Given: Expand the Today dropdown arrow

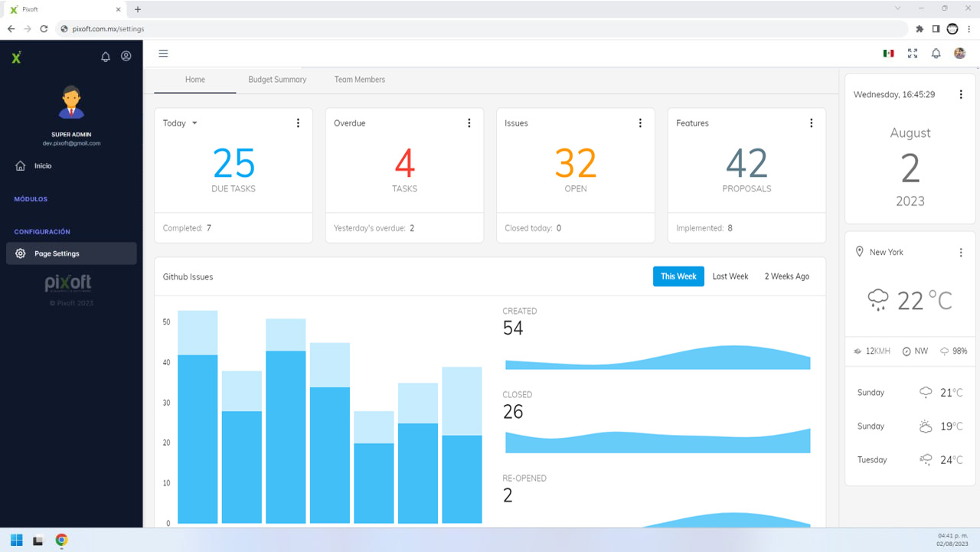Looking at the screenshot, I should pyautogui.click(x=194, y=123).
